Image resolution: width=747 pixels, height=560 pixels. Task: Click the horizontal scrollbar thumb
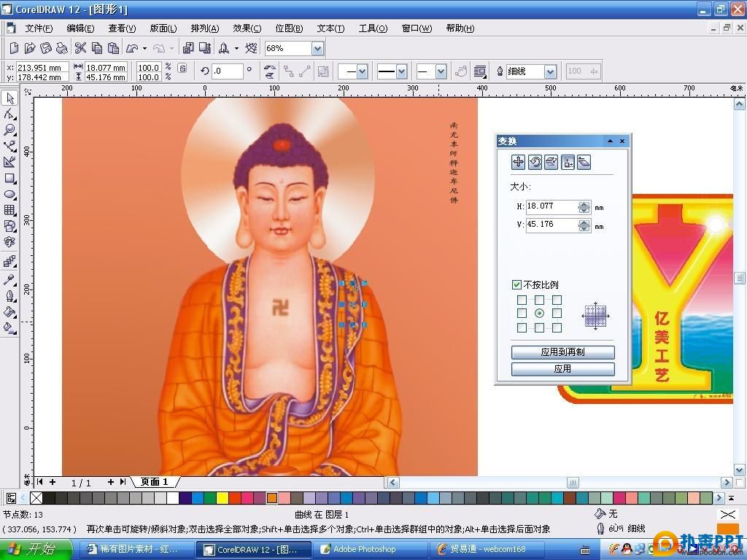coord(573,483)
